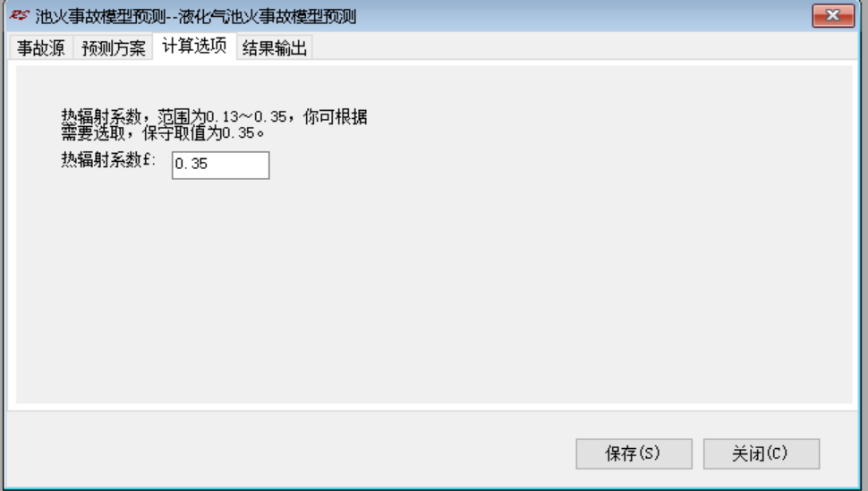Click the line reading 保守取值为0.35

163,133
